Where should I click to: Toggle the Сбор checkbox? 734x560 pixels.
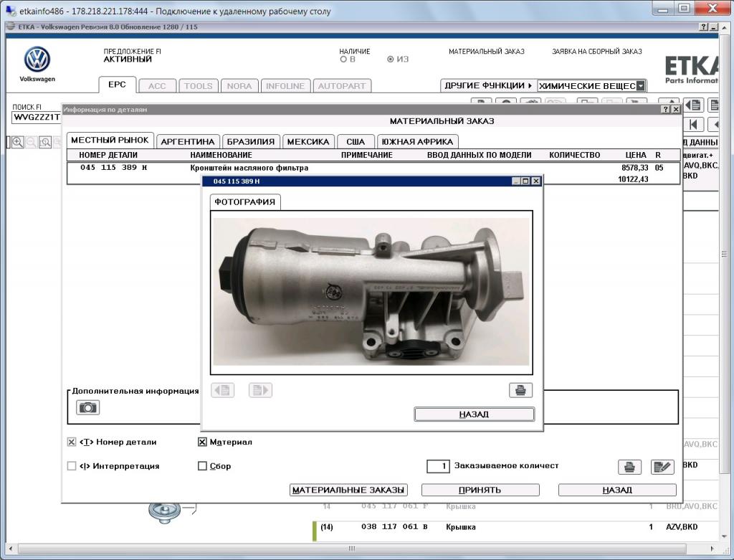click(x=202, y=466)
